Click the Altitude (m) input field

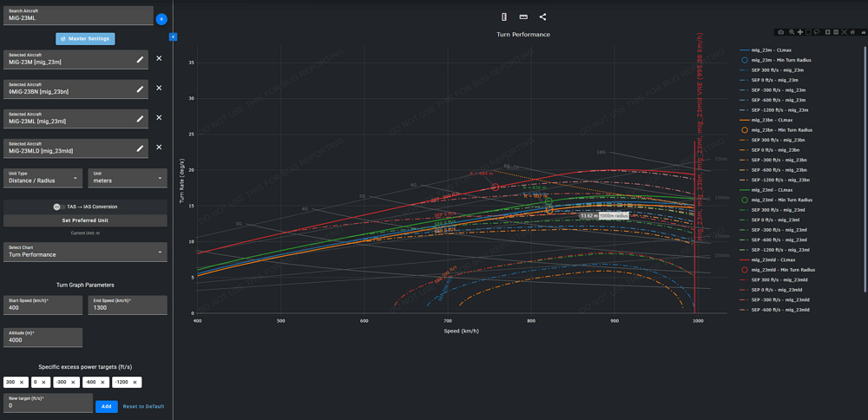(x=43, y=338)
